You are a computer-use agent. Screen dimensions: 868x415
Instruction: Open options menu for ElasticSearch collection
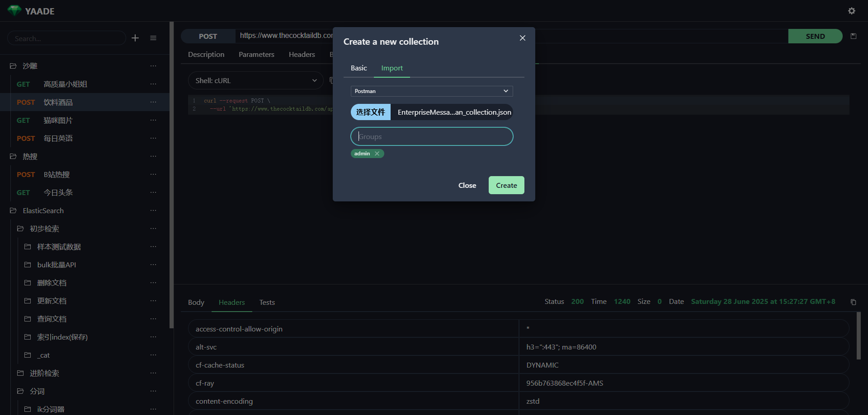tap(153, 211)
